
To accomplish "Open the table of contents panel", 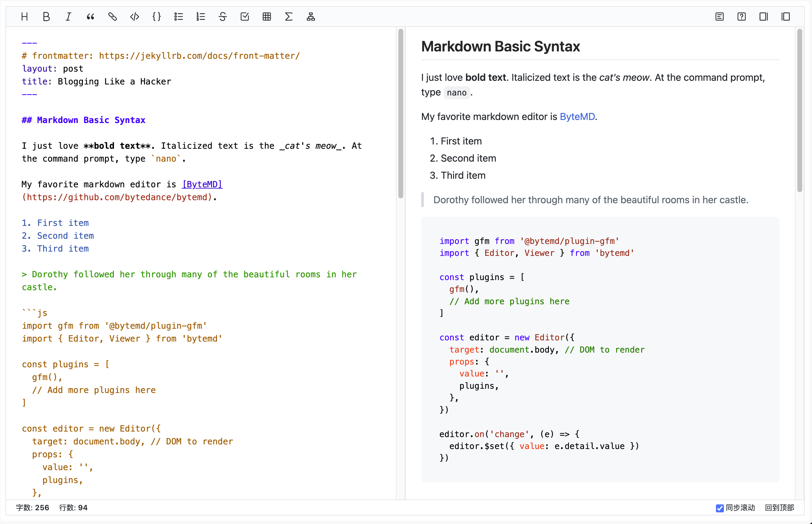I will point(720,16).
